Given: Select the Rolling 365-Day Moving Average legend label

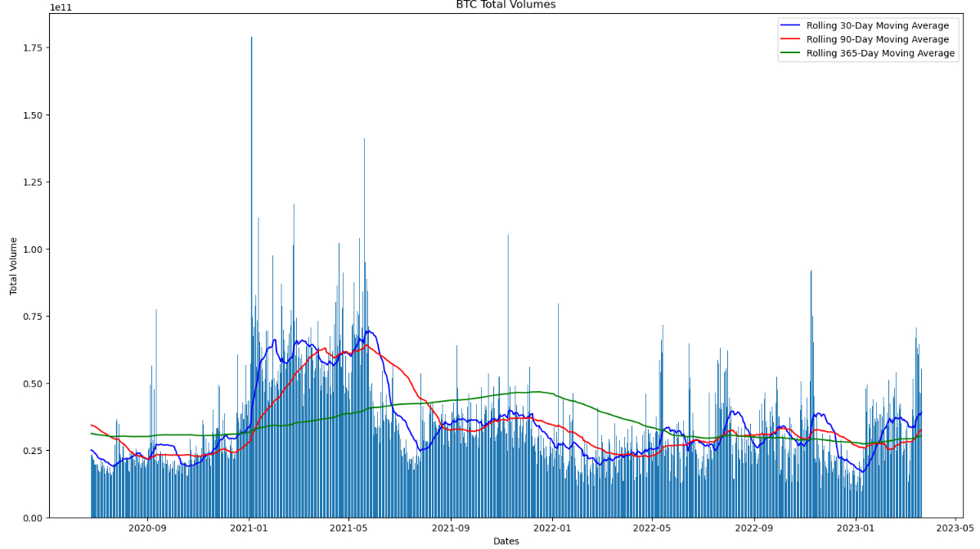Looking at the screenshot, I should (x=880, y=53).
